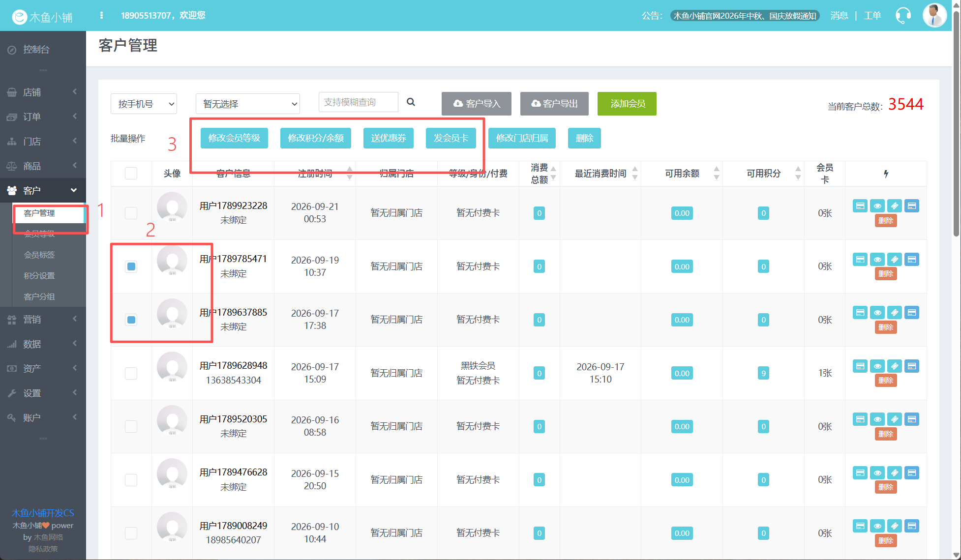Viewport: 961px width, 560px height.
Task: Click the green 添加会员 button
Action: [627, 104]
